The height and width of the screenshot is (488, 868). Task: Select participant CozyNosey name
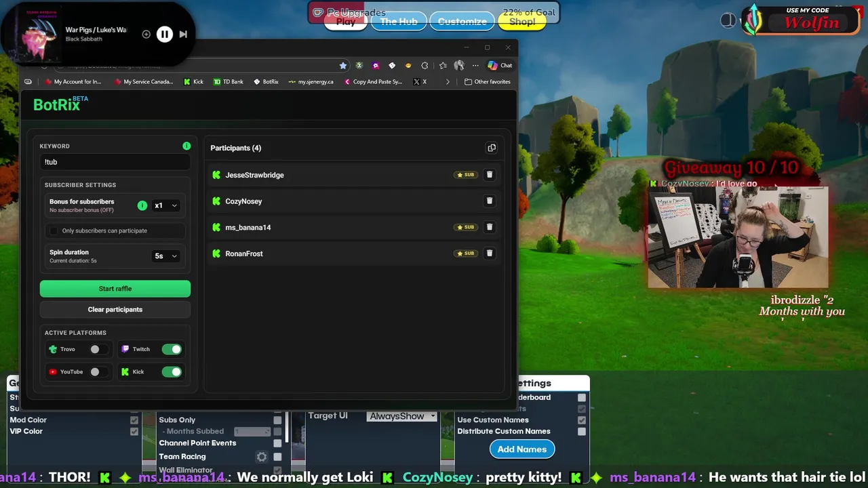[243, 201]
